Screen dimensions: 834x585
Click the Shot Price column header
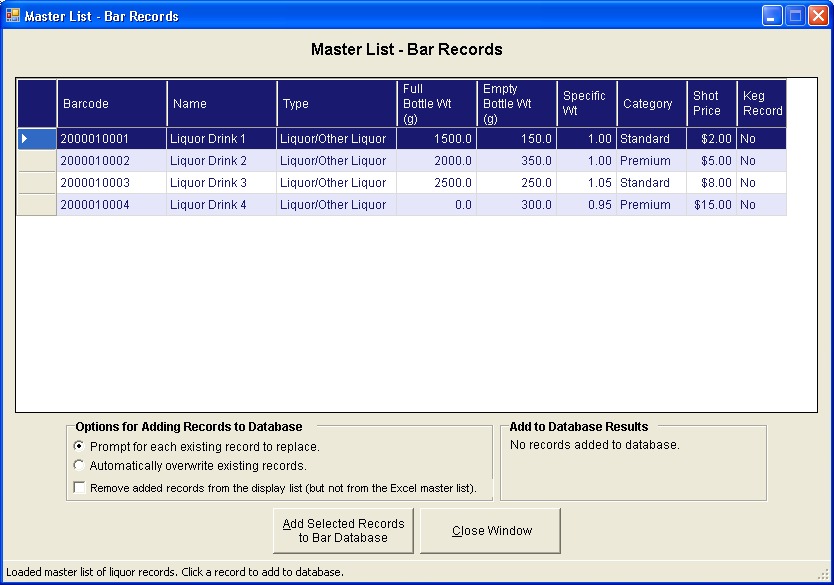711,104
